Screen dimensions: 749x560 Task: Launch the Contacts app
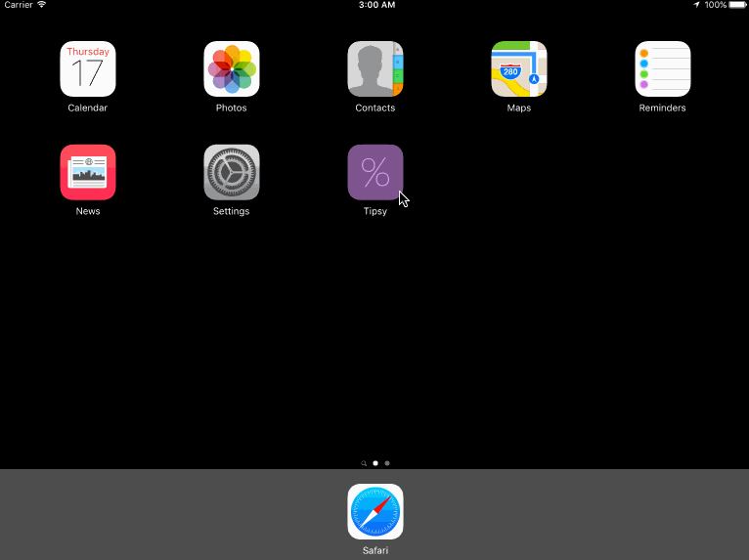coord(375,68)
